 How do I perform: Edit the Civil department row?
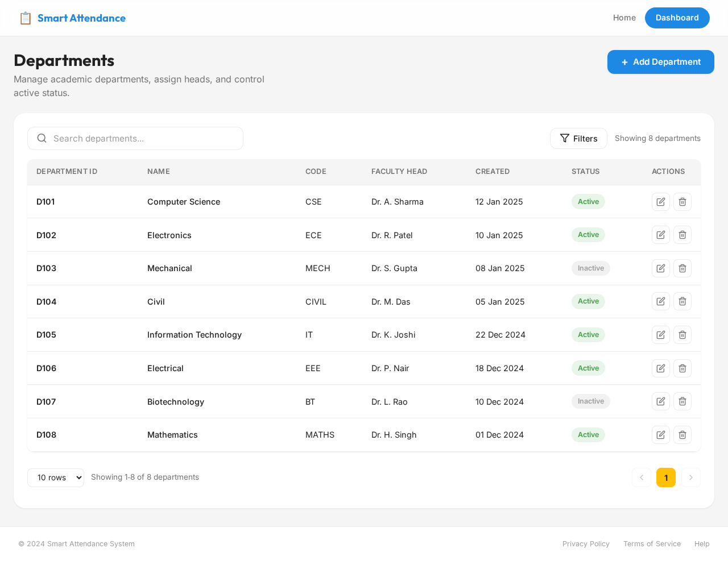(661, 301)
